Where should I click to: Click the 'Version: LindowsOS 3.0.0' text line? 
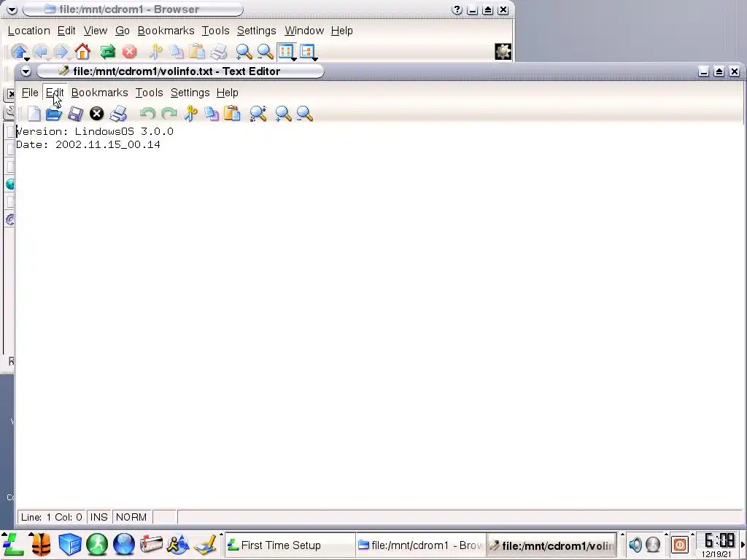[95, 131]
